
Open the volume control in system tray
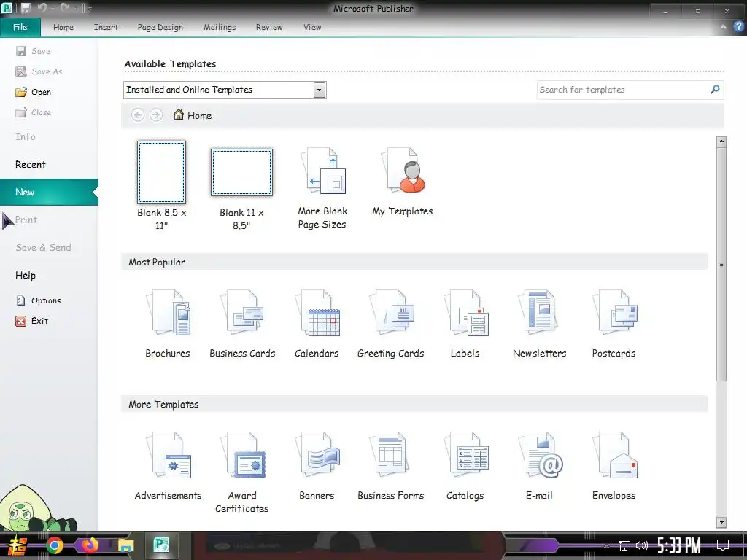(x=642, y=545)
